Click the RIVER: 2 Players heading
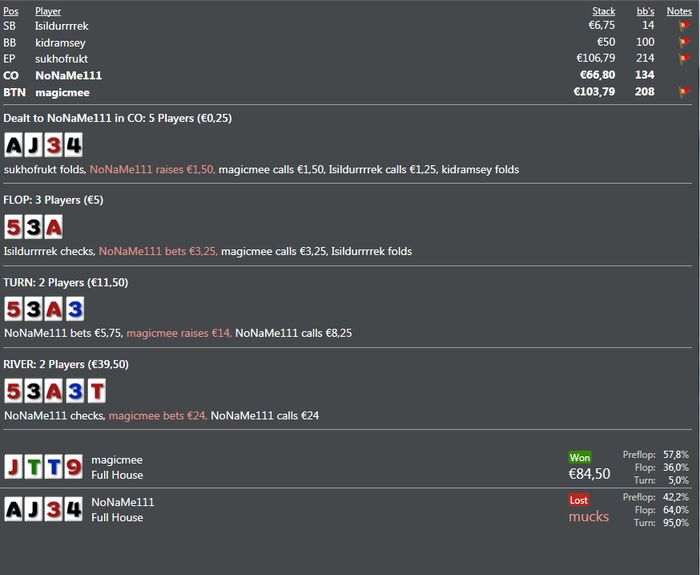The height and width of the screenshot is (575, 700). click(x=66, y=364)
